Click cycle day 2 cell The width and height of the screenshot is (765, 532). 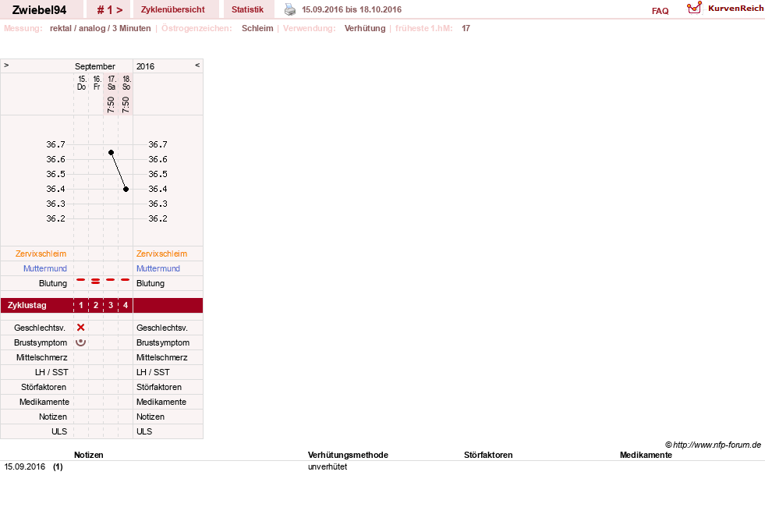click(96, 305)
